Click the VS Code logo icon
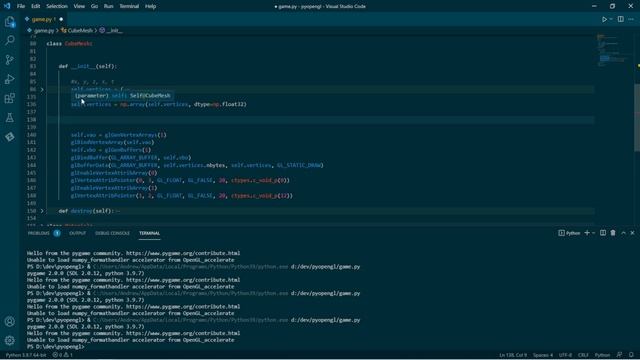 point(7,6)
